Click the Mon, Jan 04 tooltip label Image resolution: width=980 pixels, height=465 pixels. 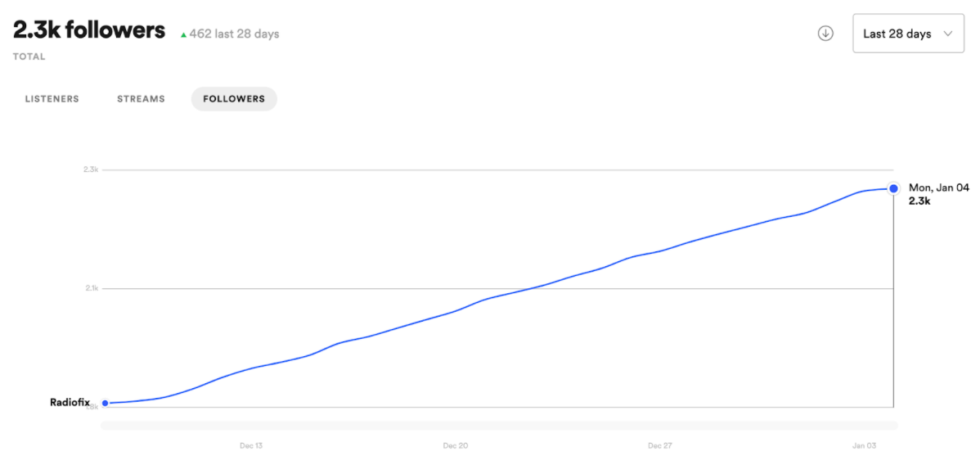coord(939,187)
